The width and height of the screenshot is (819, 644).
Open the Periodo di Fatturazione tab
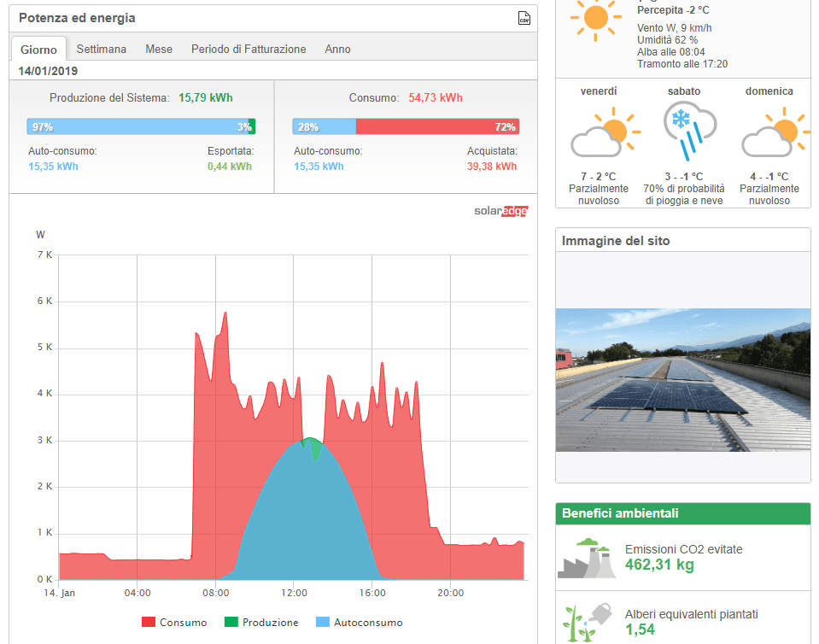coord(249,49)
